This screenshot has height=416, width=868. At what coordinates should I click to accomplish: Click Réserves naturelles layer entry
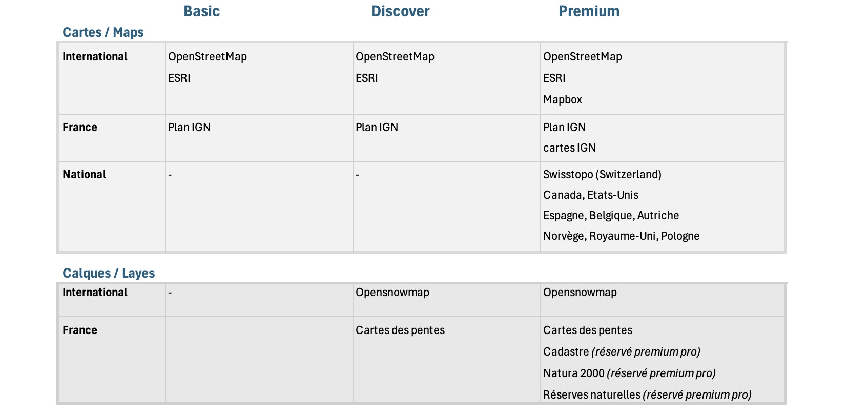pyautogui.click(x=647, y=394)
